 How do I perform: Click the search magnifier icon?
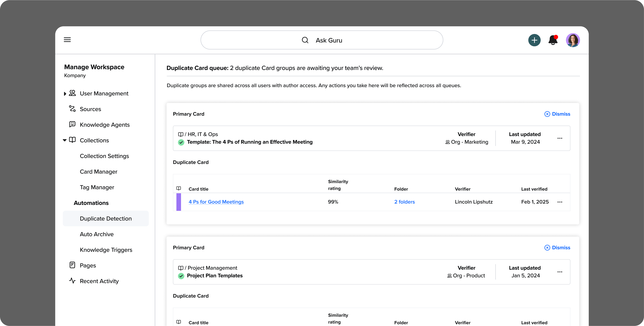pos(305,40)
